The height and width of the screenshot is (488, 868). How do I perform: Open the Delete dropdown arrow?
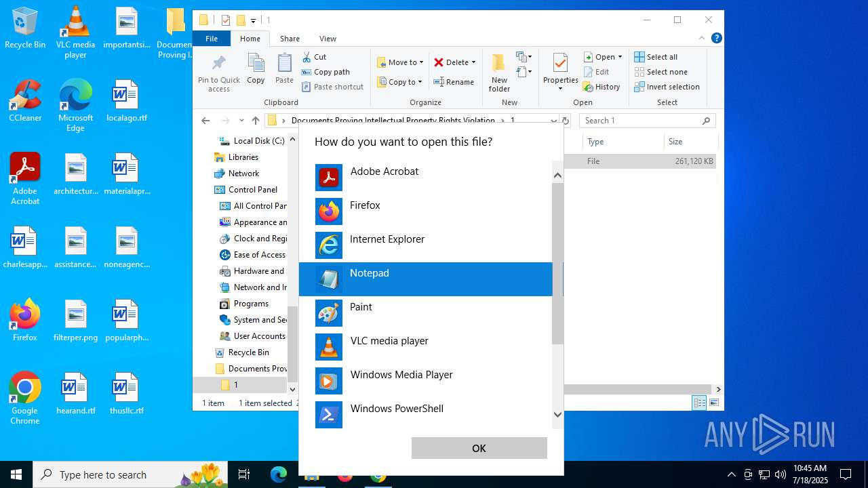473,62
